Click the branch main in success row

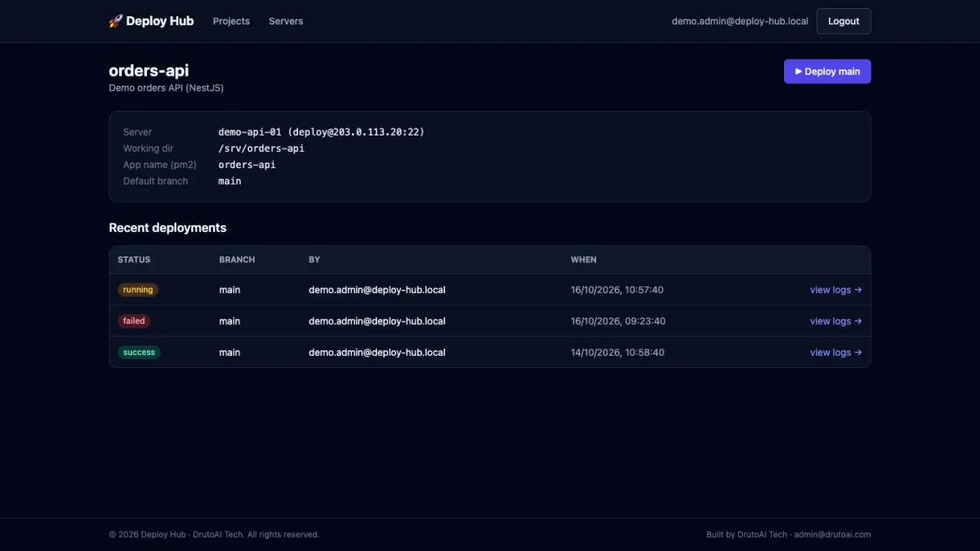(x=229, y=353)
